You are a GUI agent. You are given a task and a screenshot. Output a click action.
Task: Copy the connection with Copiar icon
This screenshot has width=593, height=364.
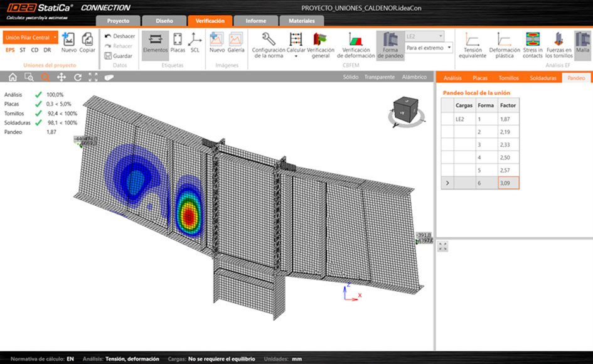(87, 43)
